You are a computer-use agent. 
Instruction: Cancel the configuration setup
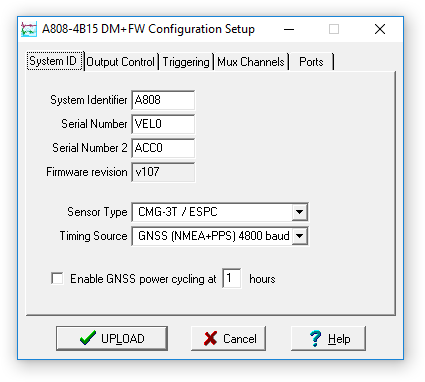tap(228, 339)
